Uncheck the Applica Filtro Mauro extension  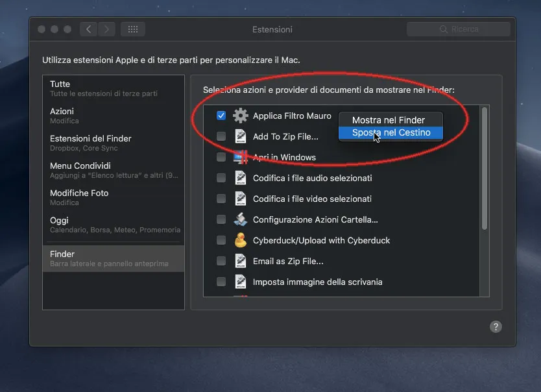[x=221, y=115]
